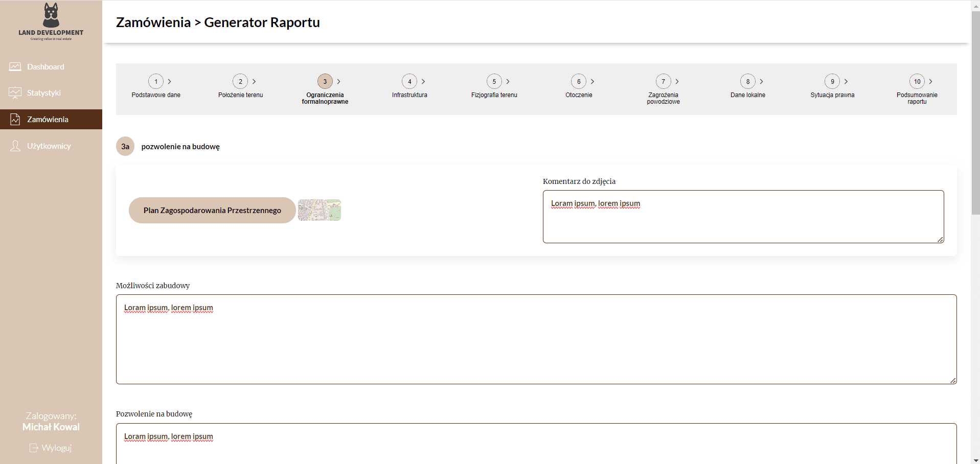Click Plan Zagospodarowania Przestrzennego button
Viewport: 980px width, 464px height.
212,210
